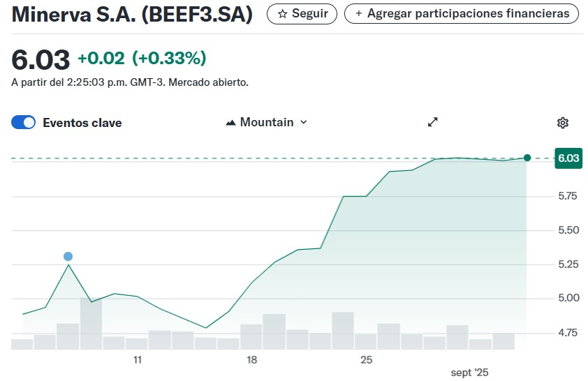
Task: Toggle the Eventos clave switch
Action: point(23,123)
